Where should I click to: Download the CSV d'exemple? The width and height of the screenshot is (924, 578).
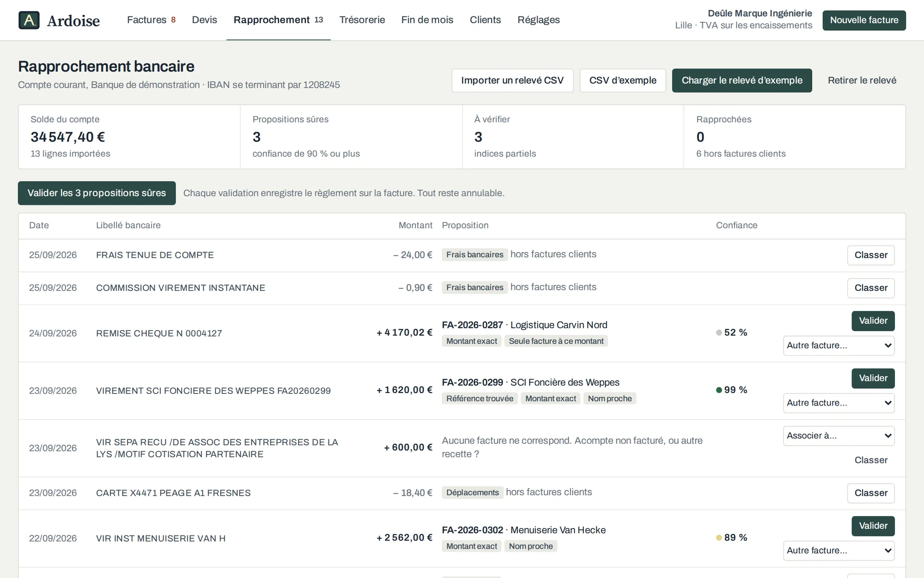tap(623, 80)
